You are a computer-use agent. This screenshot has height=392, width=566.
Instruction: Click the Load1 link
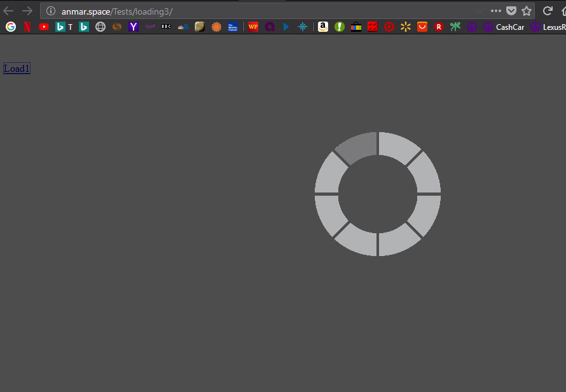coord(17,69)
